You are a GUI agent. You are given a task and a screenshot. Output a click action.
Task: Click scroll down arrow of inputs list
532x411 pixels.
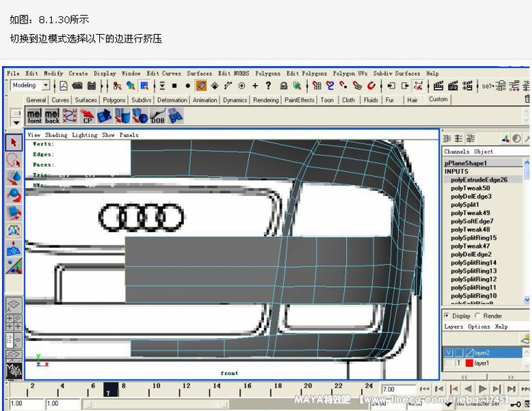(x=526, y=300)
